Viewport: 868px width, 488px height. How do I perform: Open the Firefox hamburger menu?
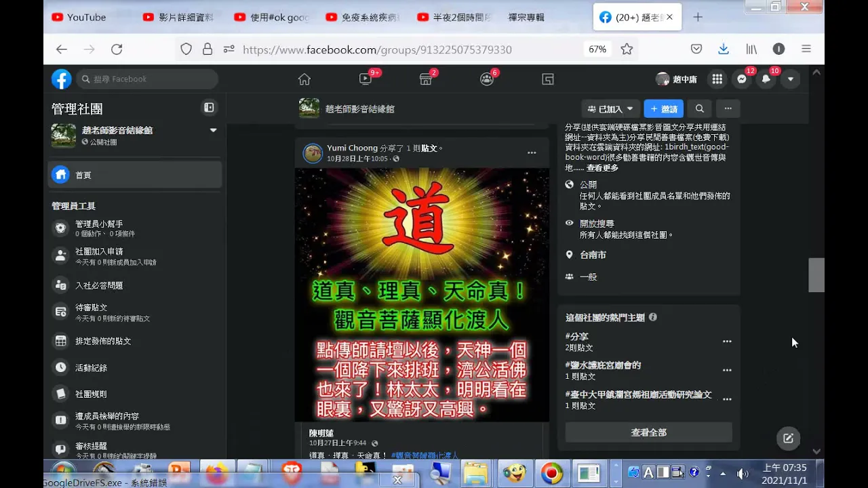(x=806, y=49)
